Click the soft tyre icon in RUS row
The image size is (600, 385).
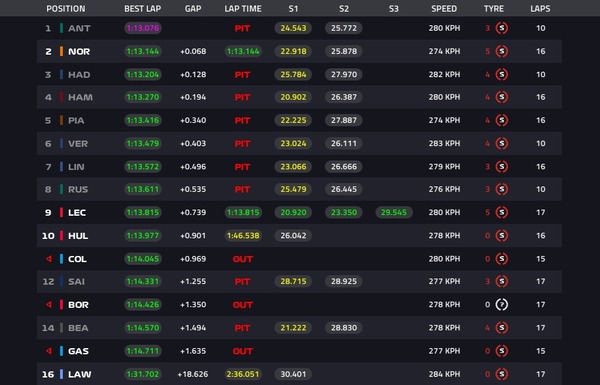(502, 189)
